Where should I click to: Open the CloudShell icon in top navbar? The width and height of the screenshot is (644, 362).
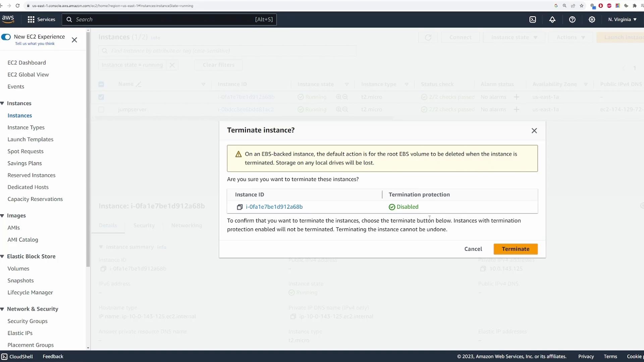tap(533, 19)
